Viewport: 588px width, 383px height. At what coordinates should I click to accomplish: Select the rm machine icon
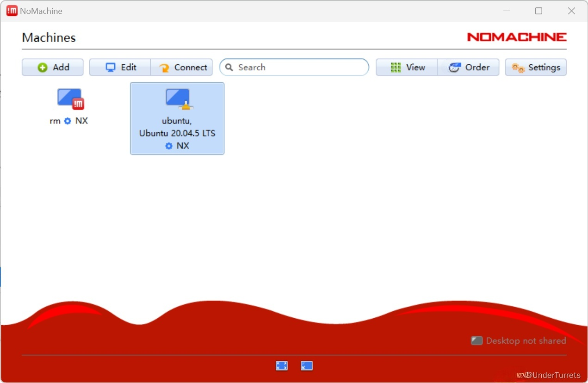click(70, 99)
